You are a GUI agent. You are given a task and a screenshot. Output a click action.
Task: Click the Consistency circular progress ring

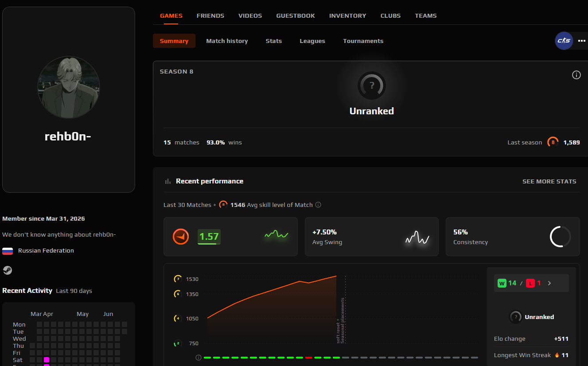coord(561,237)
